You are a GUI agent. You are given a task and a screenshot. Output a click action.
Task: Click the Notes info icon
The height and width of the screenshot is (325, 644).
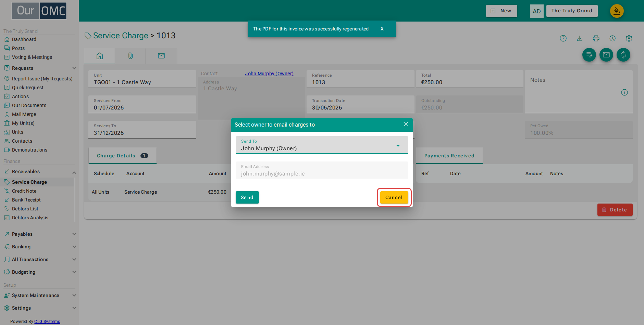click(x=624, y=92)
